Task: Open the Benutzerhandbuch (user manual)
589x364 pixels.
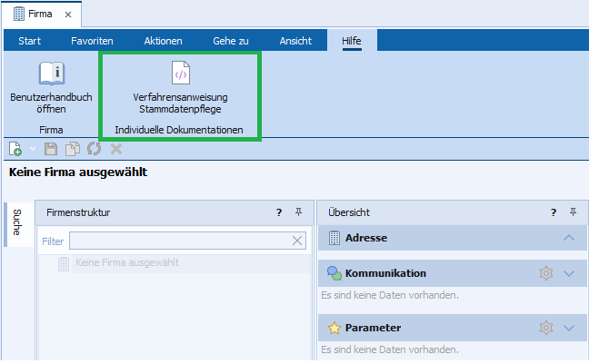Action: [x=51, y=89]
